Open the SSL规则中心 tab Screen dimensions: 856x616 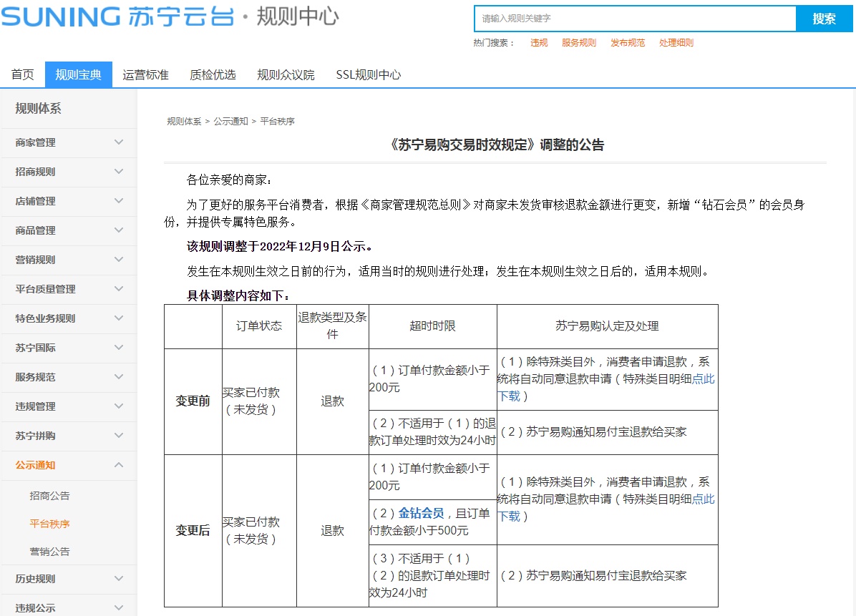369,74
